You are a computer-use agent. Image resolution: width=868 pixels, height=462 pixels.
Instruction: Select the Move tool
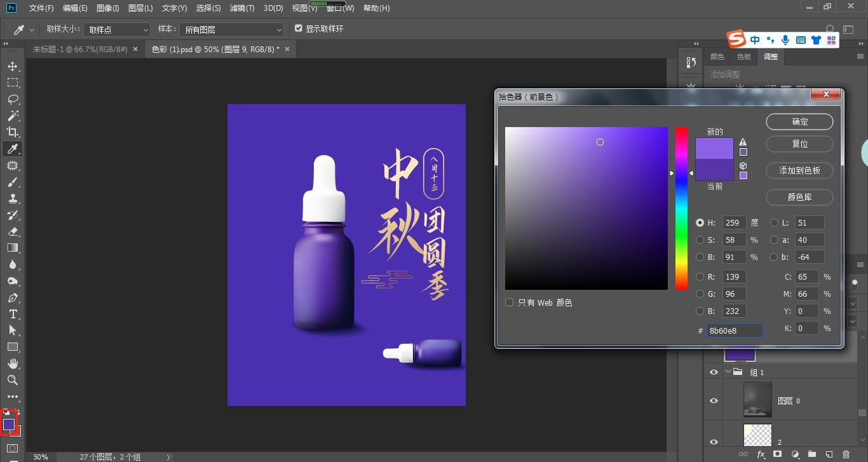[x=13, y=65]
